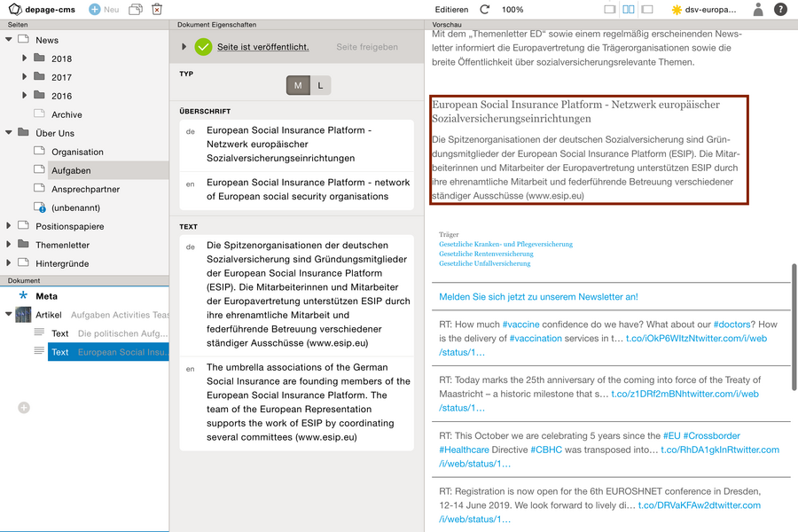Open the help question mark icon
This screenshot has height=532, width=798.
point(780,9)
